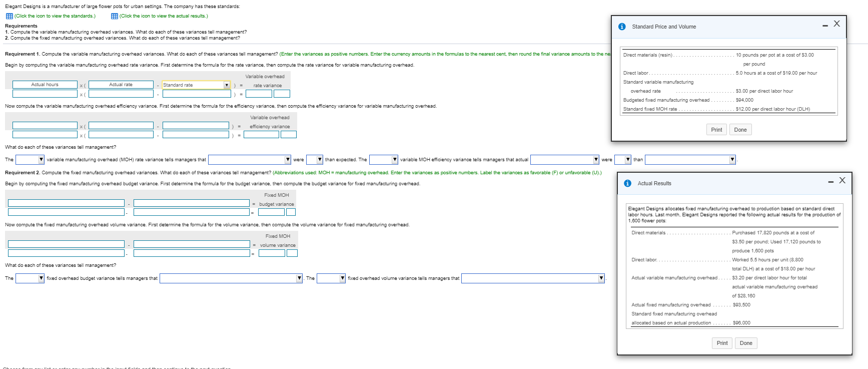Open dropdown after 'budget variance tells managers that'
868x369 pixels.
click(231, 278)
